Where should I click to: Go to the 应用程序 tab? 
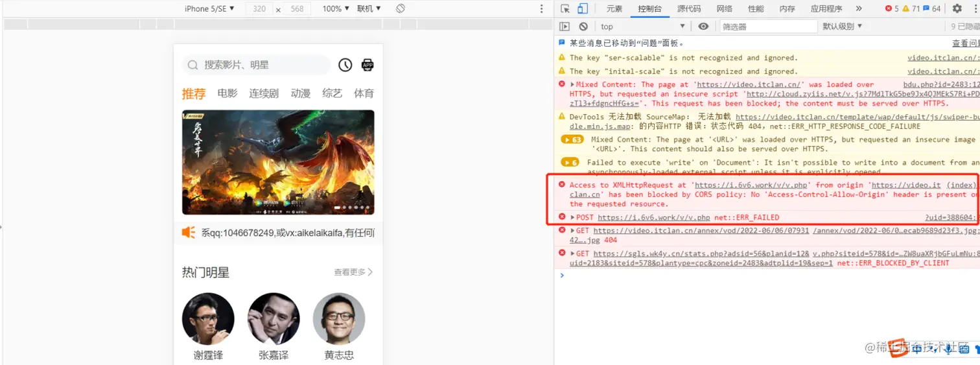(x=826, y=8)
